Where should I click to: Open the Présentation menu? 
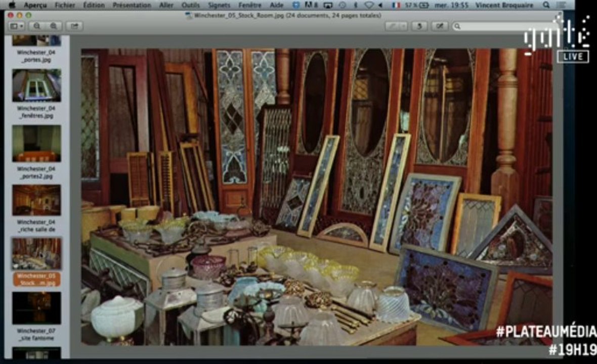[132, 6]
